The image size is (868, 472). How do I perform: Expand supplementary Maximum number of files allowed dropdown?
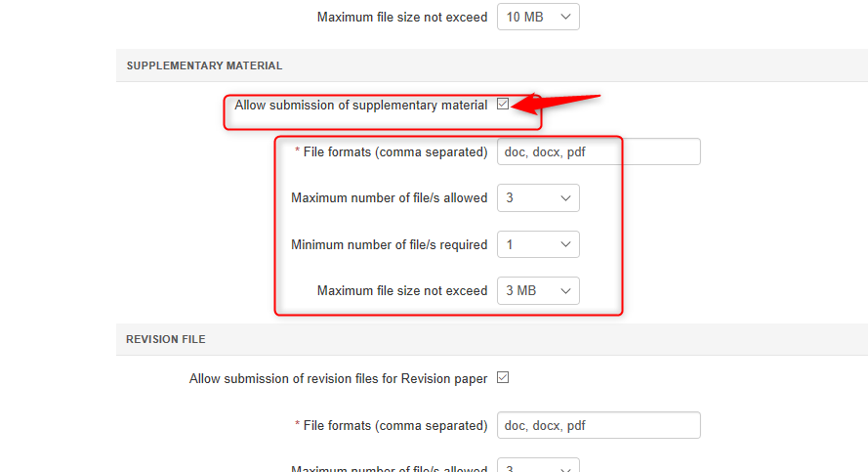(x=538, y=197)
